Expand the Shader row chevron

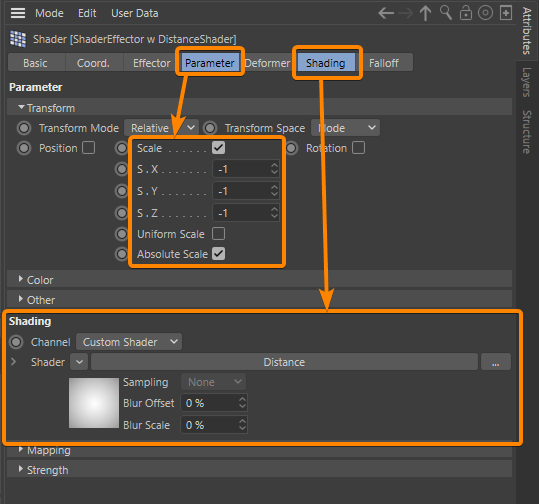pyautogui.click(x=13, y=362)
